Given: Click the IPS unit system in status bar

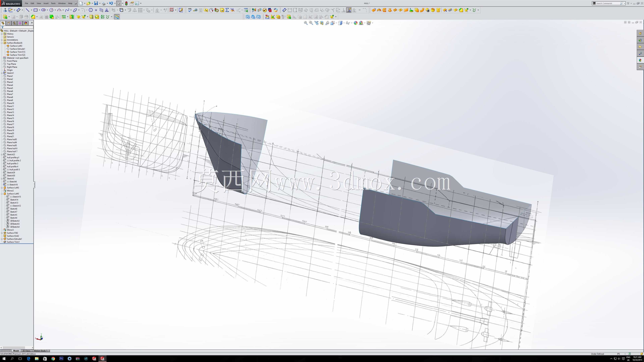Looking at the screenshot, I should tap(619, 354).
